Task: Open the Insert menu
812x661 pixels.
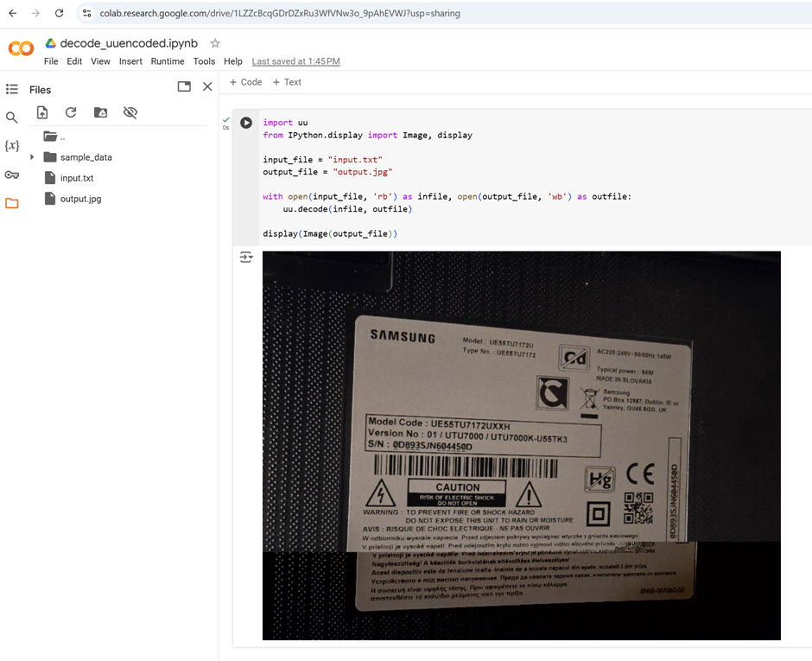Action: click(130, 61)
